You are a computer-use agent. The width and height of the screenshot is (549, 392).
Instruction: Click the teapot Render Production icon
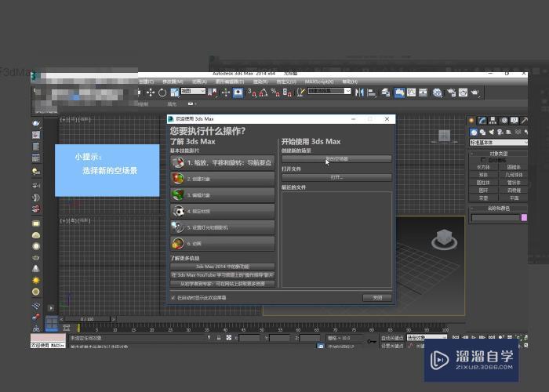click(474, 93)
